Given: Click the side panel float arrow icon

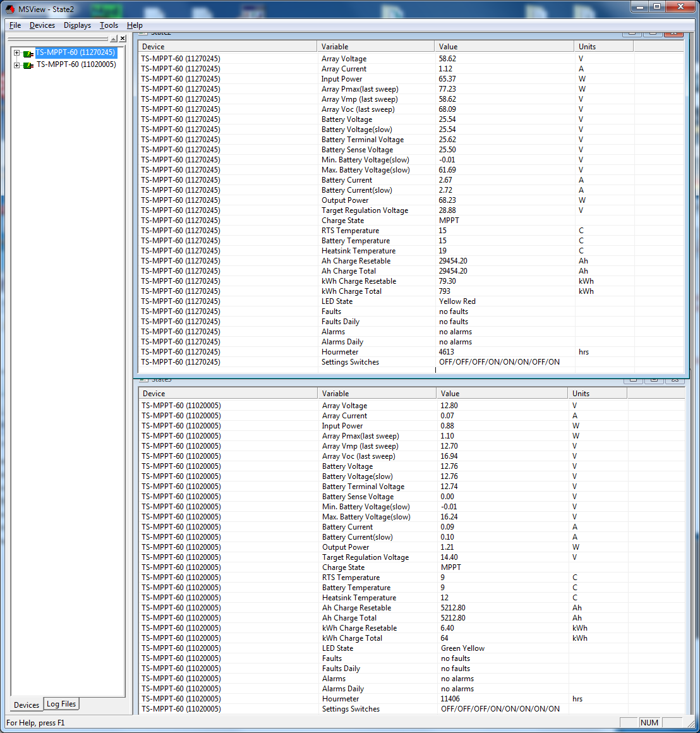Looking at the screenshot, I should coord(114,39).
